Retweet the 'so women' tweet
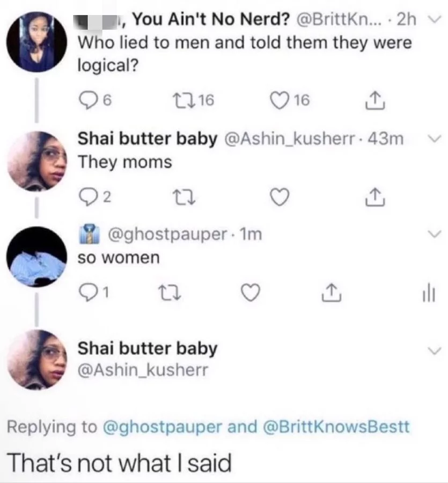Image resolution: width=448 pixels, height=483 pixels. point(170,293)
